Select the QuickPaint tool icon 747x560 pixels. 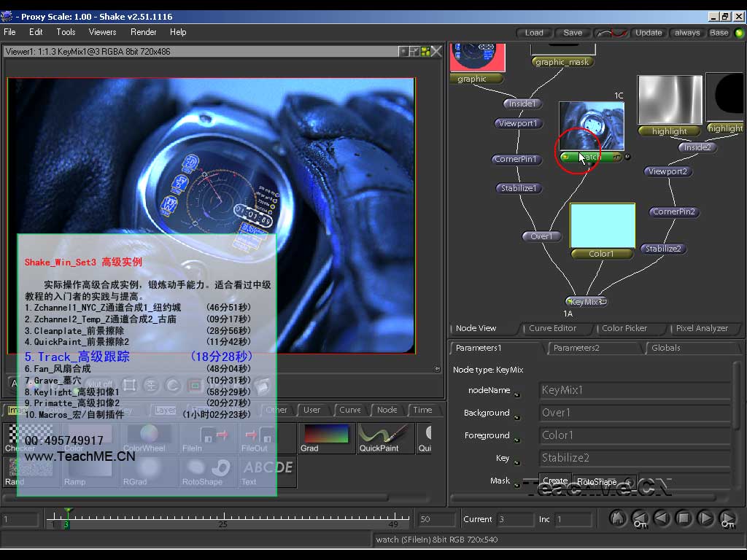pos(385,438)
